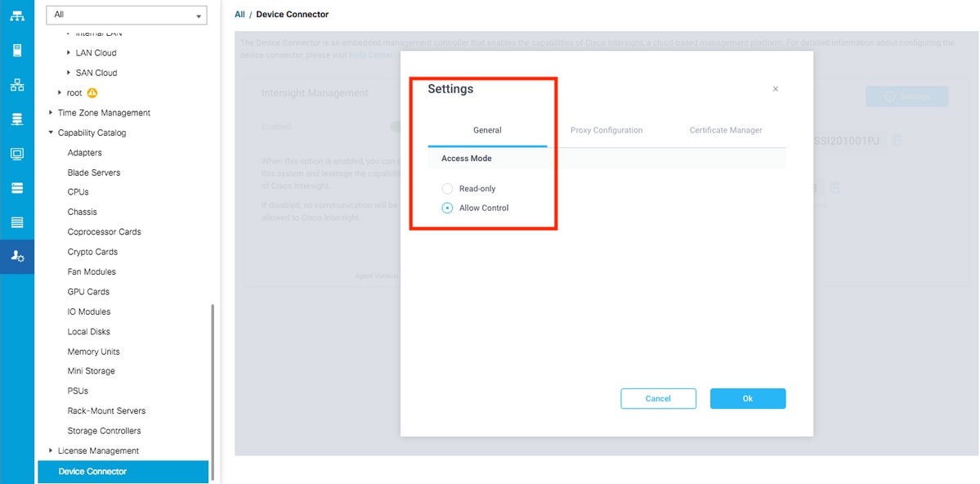This screenshot has height=484, width=980.
Task: Select IO Modules in the tree
Action: [x=89, y=311]
